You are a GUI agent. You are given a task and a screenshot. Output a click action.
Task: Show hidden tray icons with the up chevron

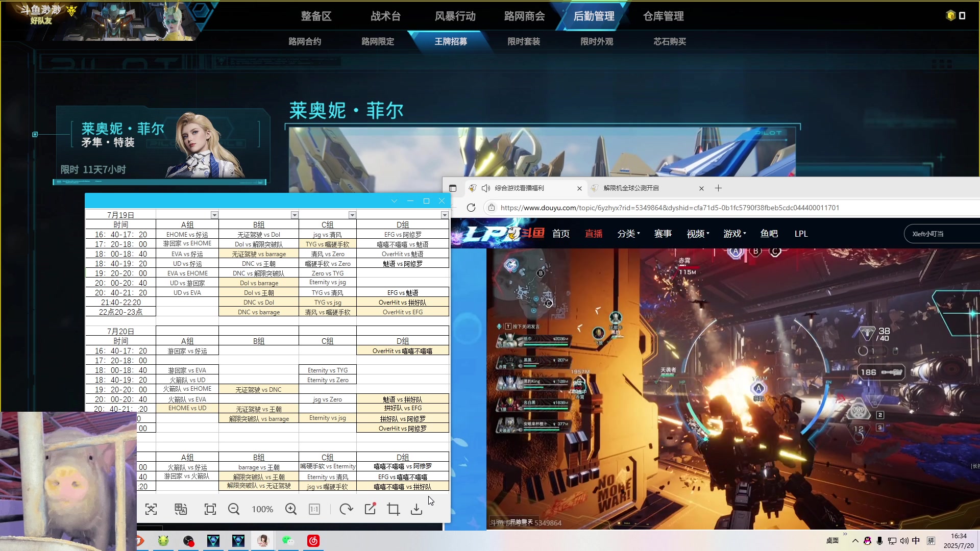tap(855, 541)
